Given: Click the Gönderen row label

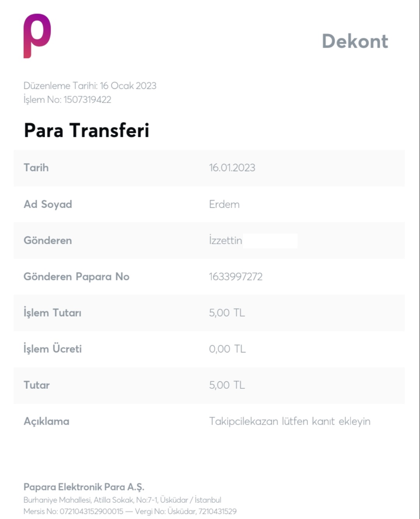Looking at the screenshot, I should pyautogui.click(x=48, y=241).
